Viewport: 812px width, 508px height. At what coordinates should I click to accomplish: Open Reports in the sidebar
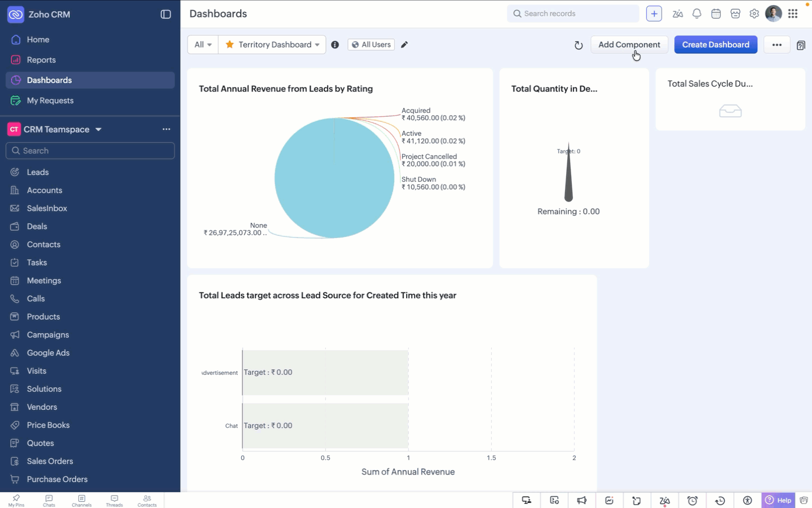click(x=41, y=60)
